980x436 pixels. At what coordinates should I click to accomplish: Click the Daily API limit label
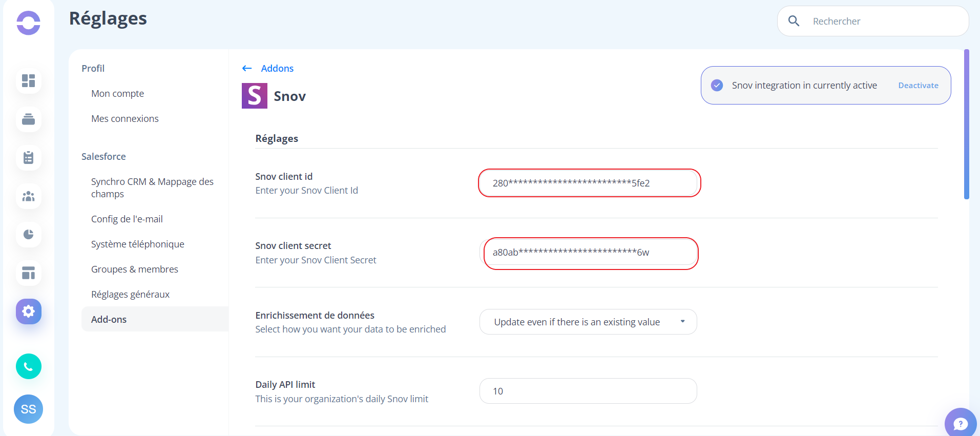285,384
